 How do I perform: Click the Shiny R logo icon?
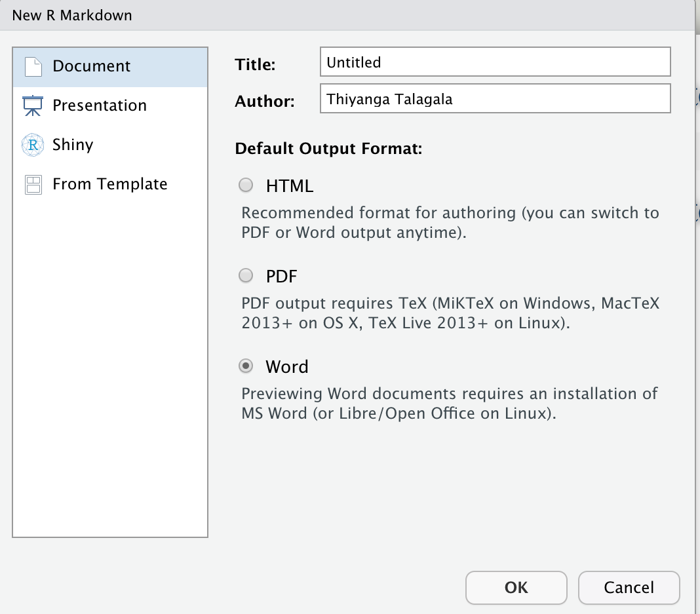point(33,145)
